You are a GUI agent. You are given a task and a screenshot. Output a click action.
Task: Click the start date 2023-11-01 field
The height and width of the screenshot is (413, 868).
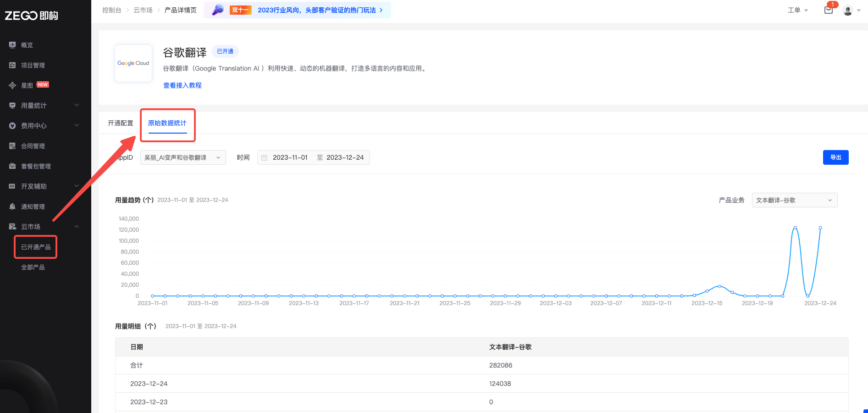[x=290, y=157]
